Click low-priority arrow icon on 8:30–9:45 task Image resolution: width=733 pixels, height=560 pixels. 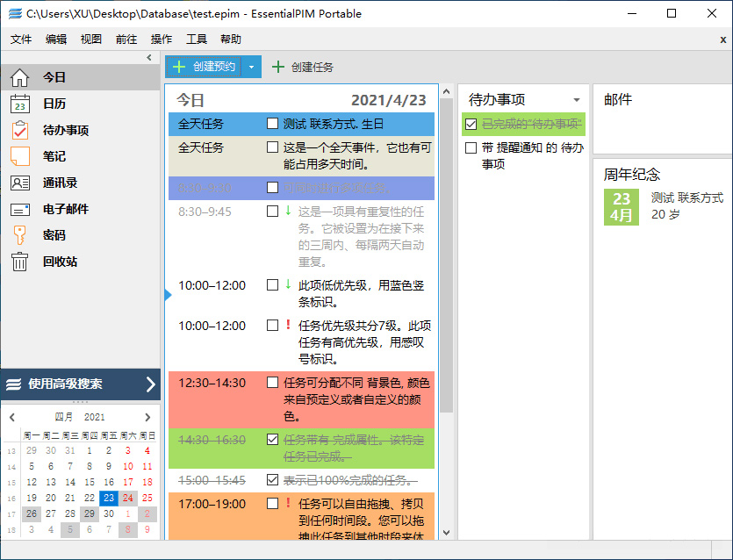coord(289,212)
